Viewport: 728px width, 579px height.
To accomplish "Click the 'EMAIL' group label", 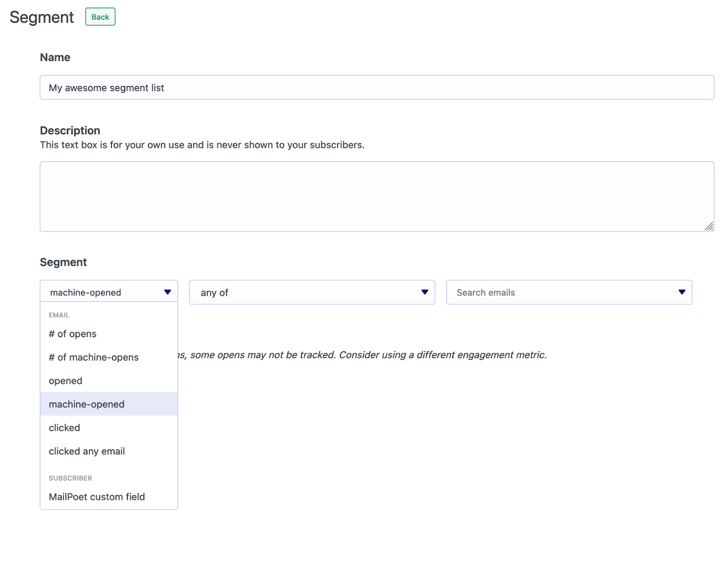I will pyautogui.click(x=59, y=315).
